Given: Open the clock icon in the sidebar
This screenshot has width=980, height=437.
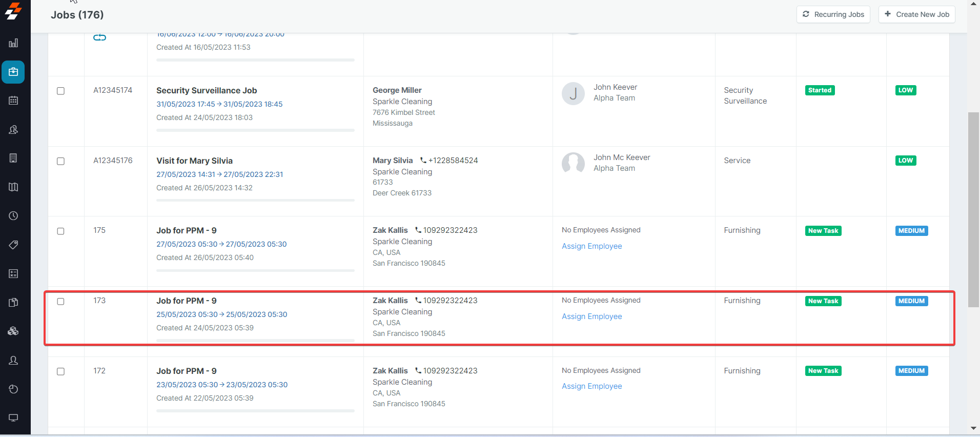Looking at the screenshot, I should click(x=13, y=216).
